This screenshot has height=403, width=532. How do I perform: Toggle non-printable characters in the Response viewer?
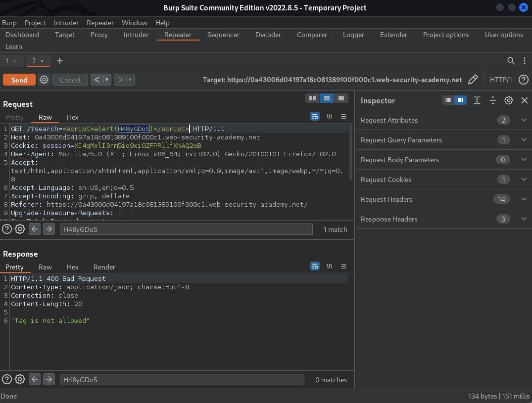tap(329, 266)
